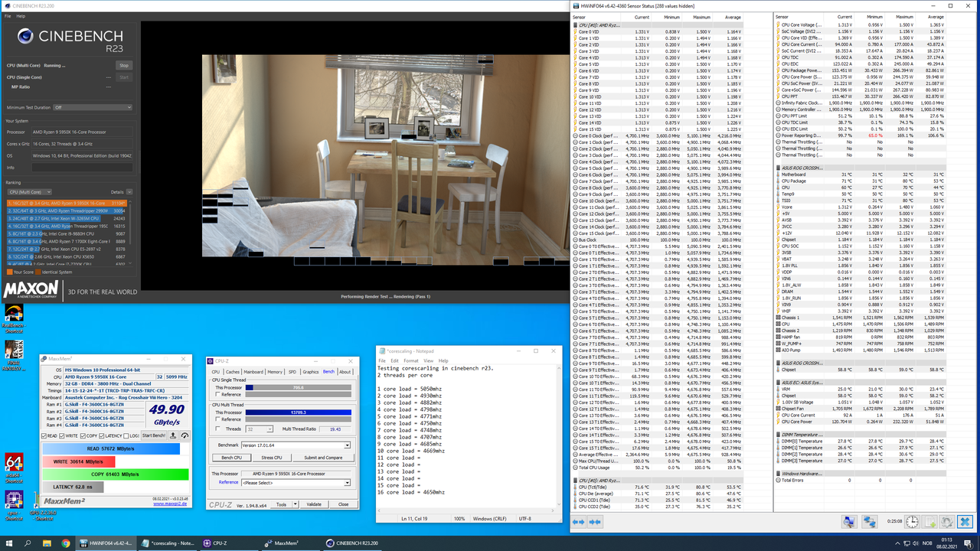
Task: Switch to HWiNFO64 taskbar item
Action: (x=106, y=543)
